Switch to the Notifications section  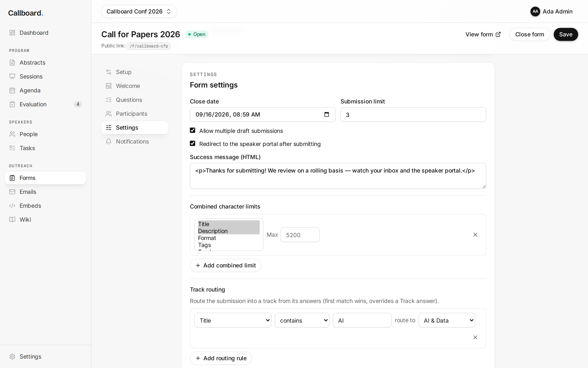(x=135, y=141)
